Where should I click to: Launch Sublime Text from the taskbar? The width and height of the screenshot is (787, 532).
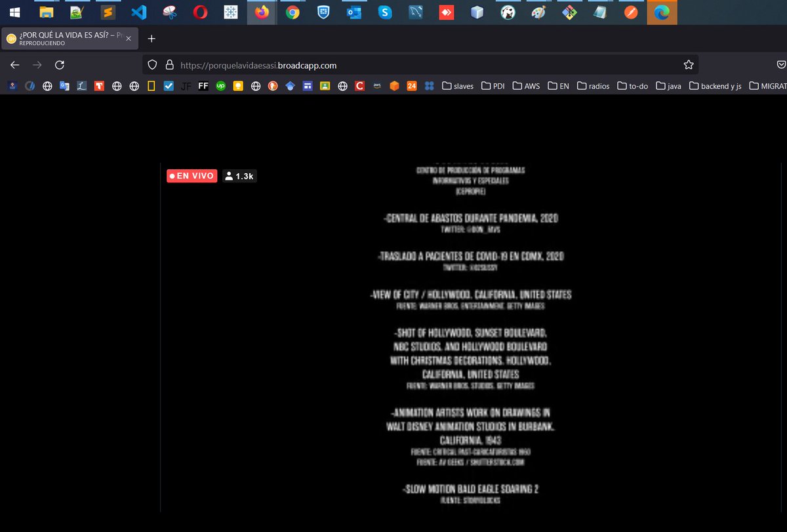click(x=108, y=12)
